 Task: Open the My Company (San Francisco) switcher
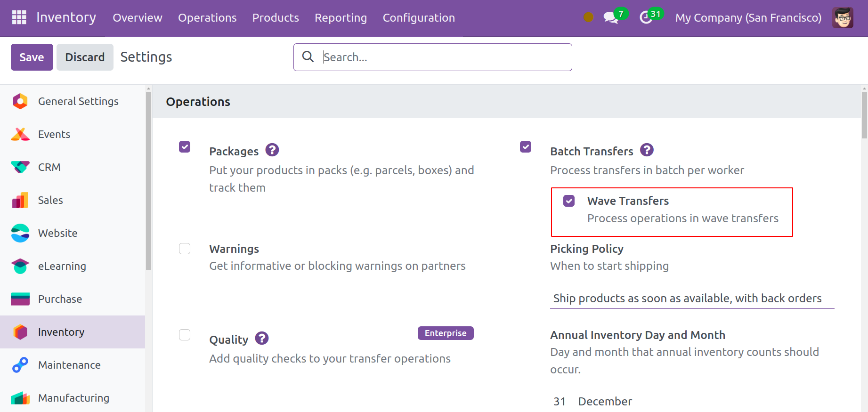pyautogui.click(x=748, y=18)
